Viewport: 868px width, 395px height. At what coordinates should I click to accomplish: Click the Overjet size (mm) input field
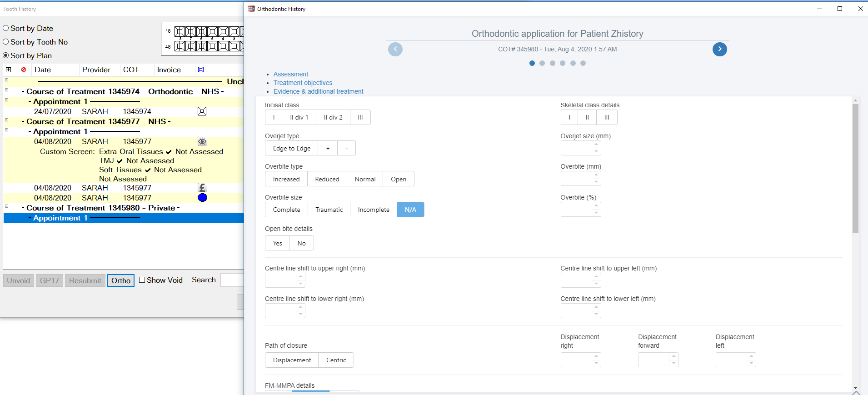576,148
